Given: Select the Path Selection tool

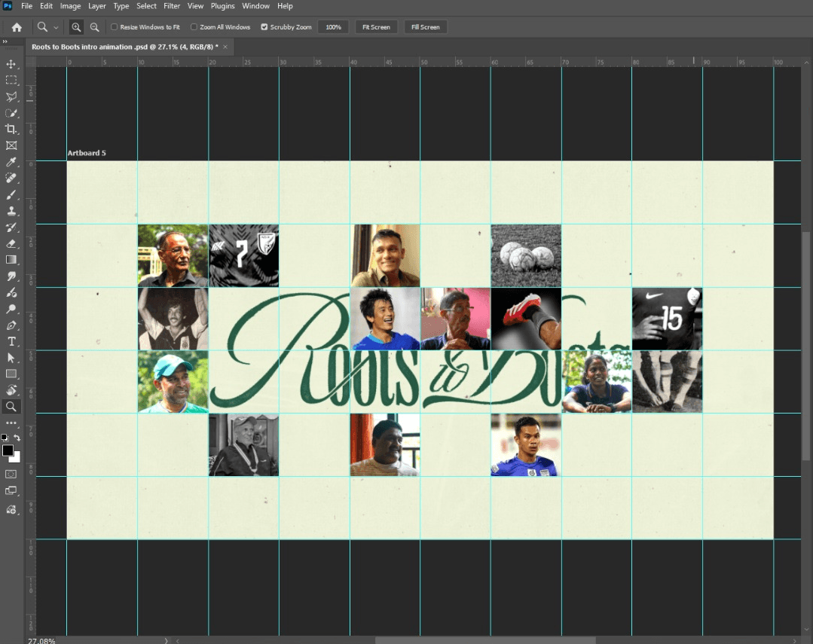Looking at the screenshot, I should [x=11, y=358].
